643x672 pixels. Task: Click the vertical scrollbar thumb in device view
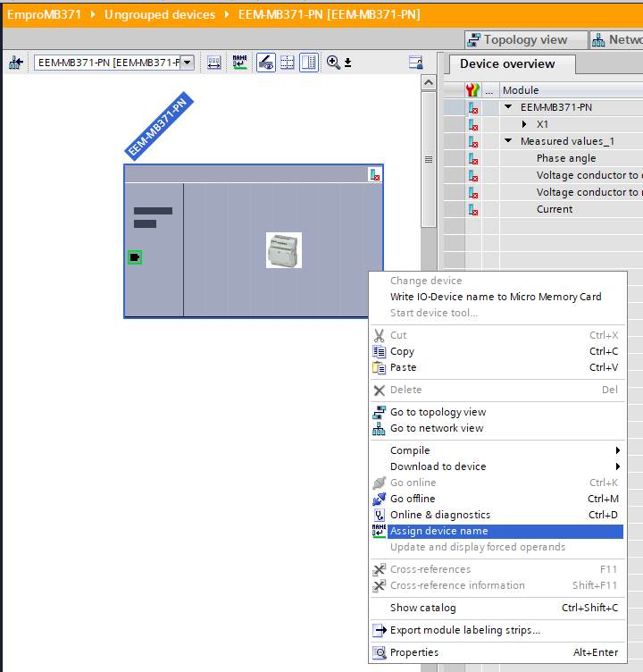pos(429,159)
